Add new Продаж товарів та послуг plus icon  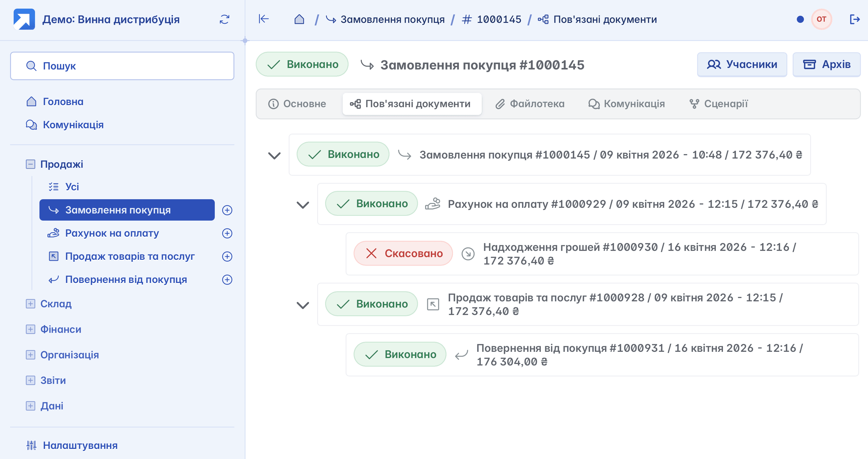point(227,256)
